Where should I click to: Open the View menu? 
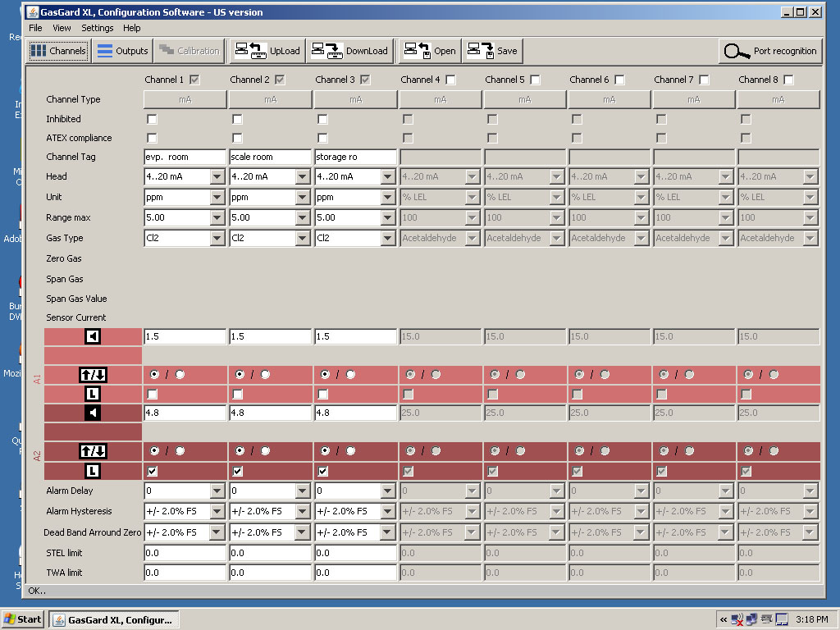[62, 28]
